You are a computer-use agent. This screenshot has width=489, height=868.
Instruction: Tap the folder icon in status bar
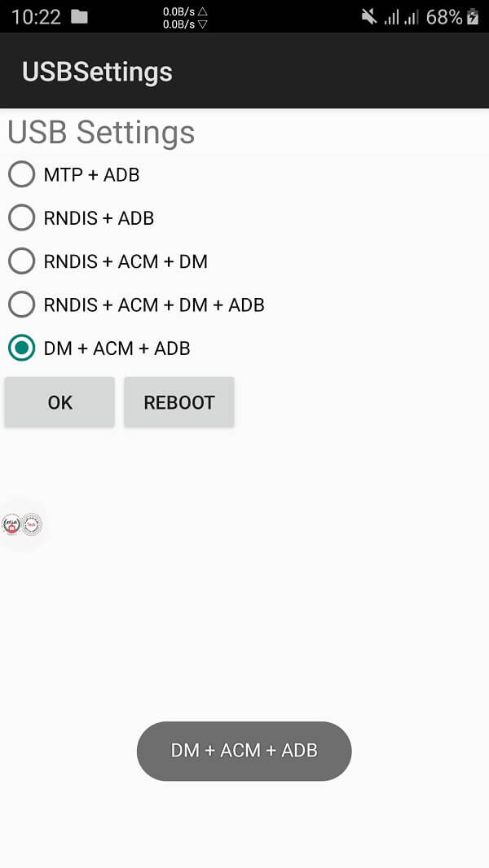79,16
